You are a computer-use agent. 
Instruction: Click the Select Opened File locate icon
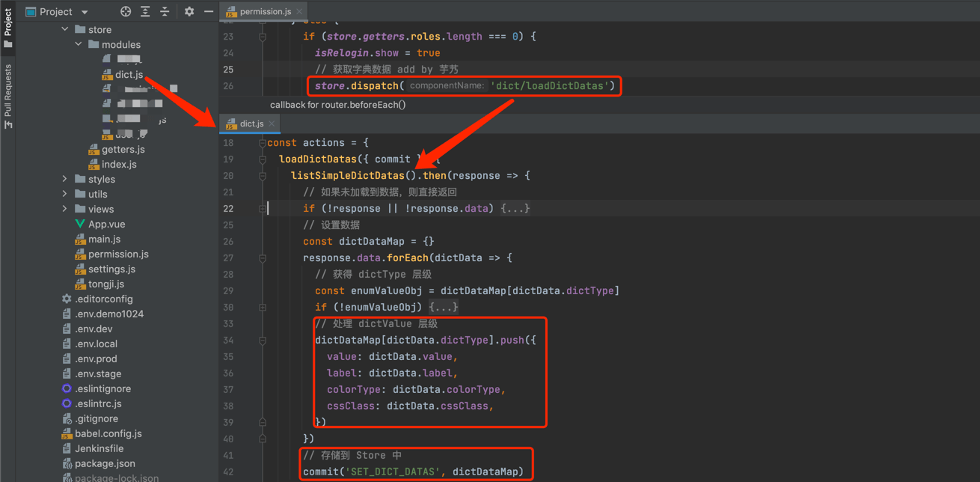coord(126,12)
